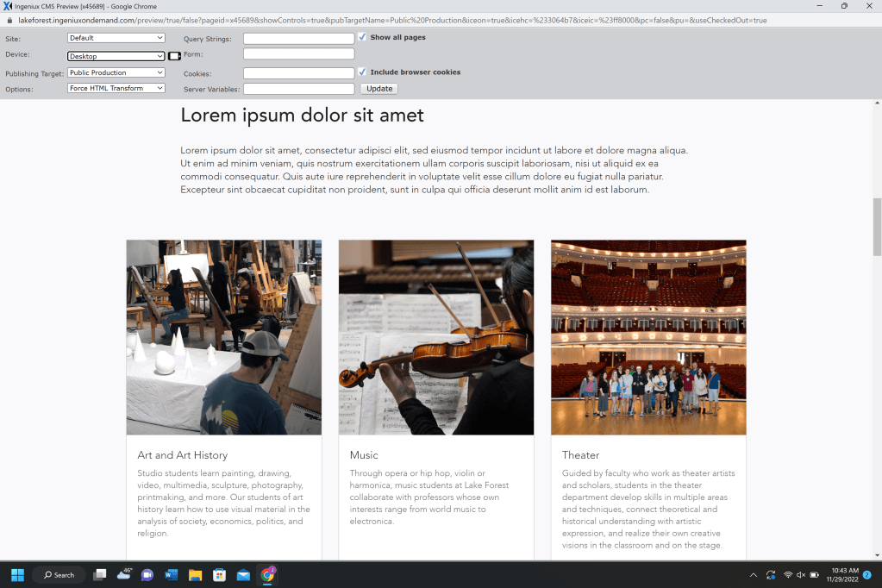Expand the Options dropdown showing Force HTML Transform
The width and height of the screenshot is (882, 588).
click(x=116, y=89)
